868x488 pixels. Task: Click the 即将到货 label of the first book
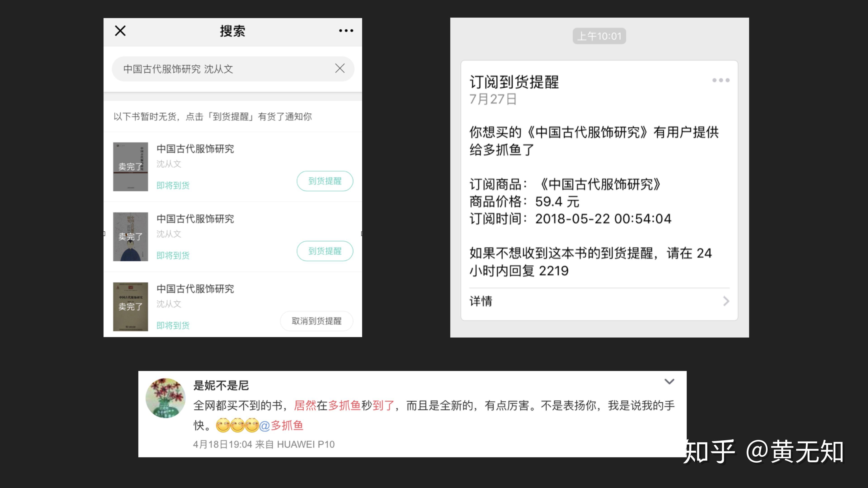click(x=173, y=185)
